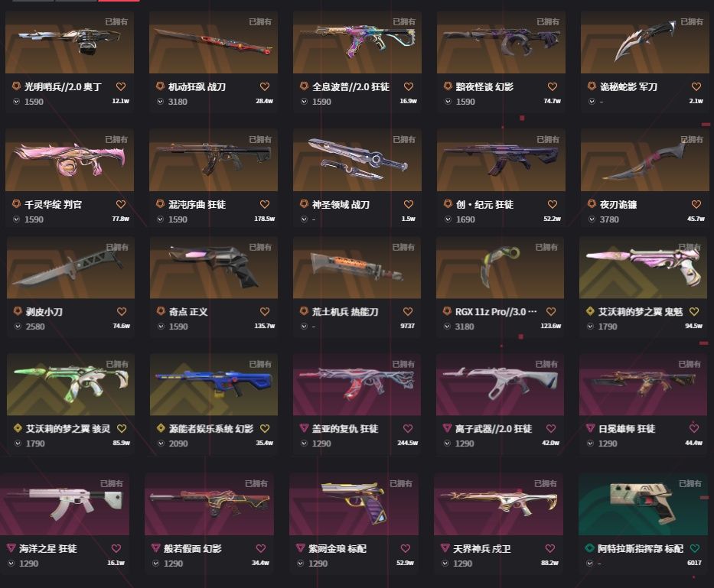The image size is (714, 588).
Task: Click the green tier icon of 阿特拉斯指挥部 标配
Action: 590,548
